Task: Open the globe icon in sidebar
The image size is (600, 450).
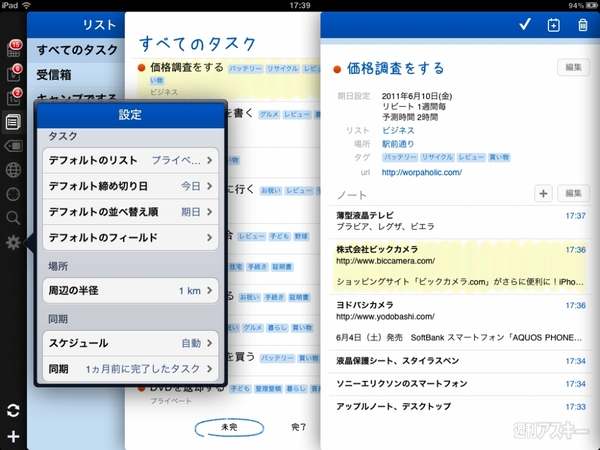Action: pyautogui.click(x=13, y=170)
